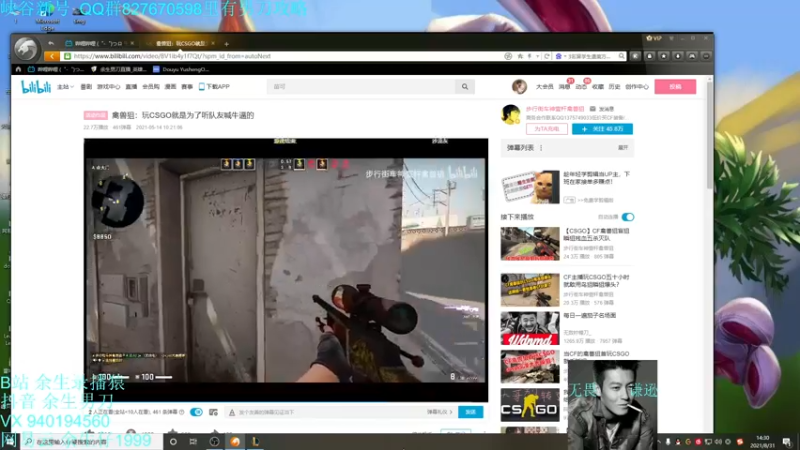Click the home icon on bookmarks bar

[18, 69]
